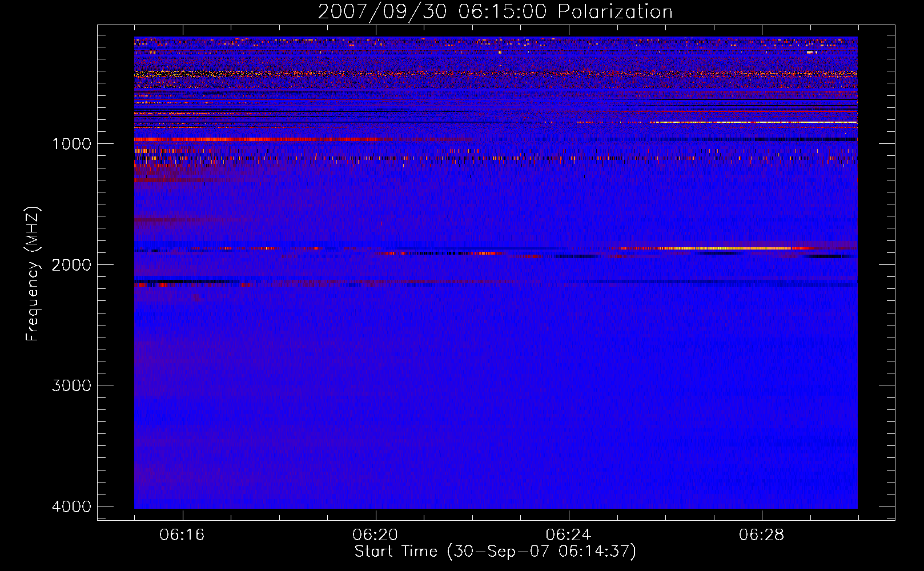
Task: Click the 1000 frequency tick label
Action: click(x=71, y=144)
